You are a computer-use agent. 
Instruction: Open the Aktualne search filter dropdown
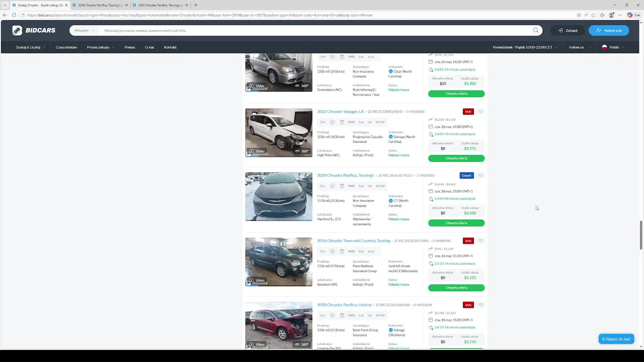point(84,31)
